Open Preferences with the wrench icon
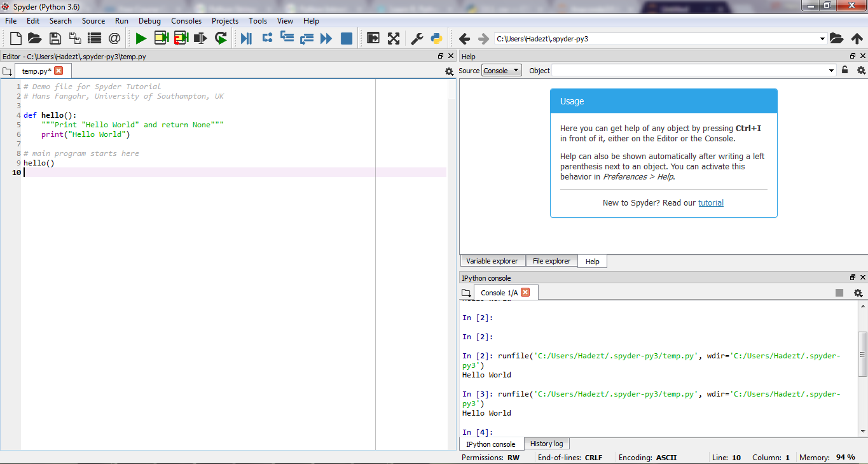This screenshot has width=868, height=464. point(417,38)
